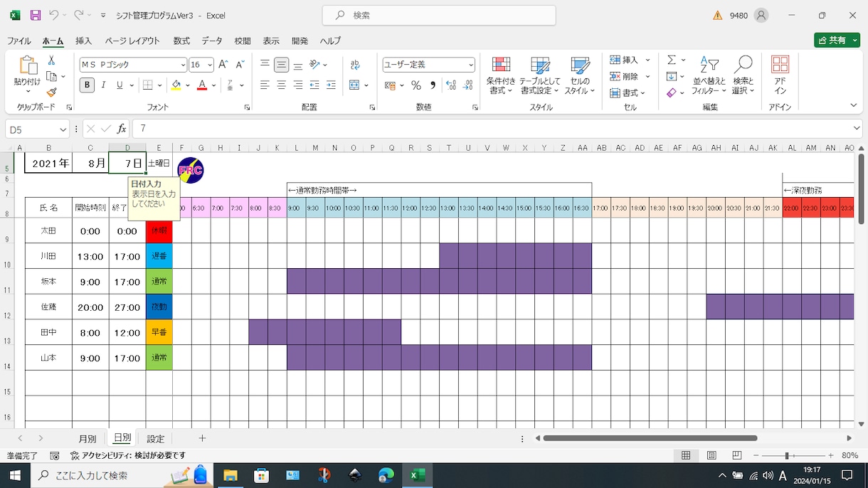
Task: Open Sort & Filter (並べ替えとフィルター)
Action: click(709, 76)
